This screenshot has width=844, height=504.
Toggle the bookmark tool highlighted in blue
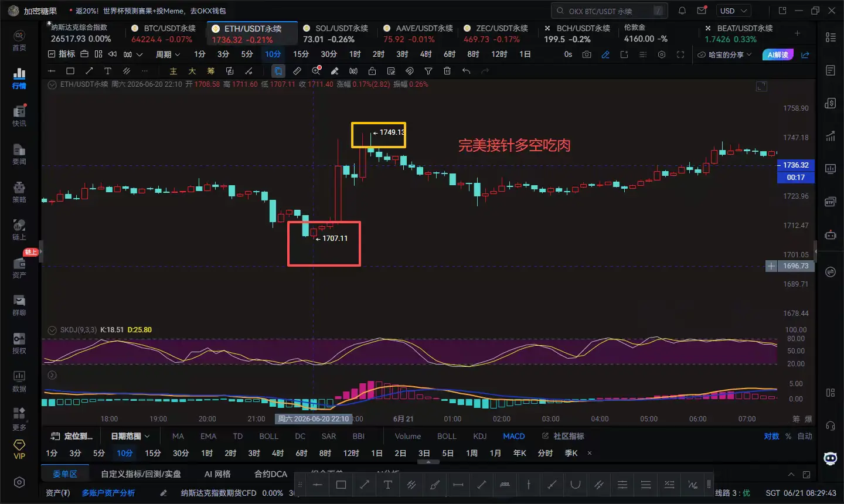tap(278, 71)
